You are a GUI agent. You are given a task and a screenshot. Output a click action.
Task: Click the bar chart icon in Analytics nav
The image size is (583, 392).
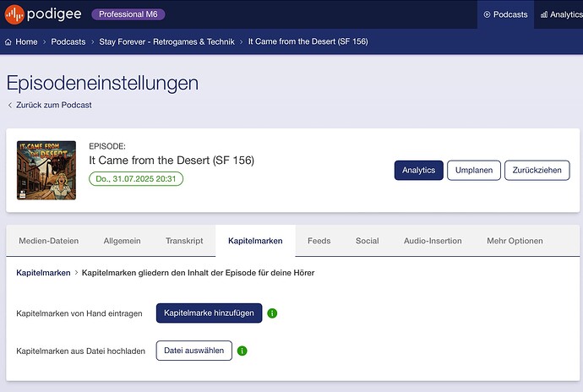(544, 14)
